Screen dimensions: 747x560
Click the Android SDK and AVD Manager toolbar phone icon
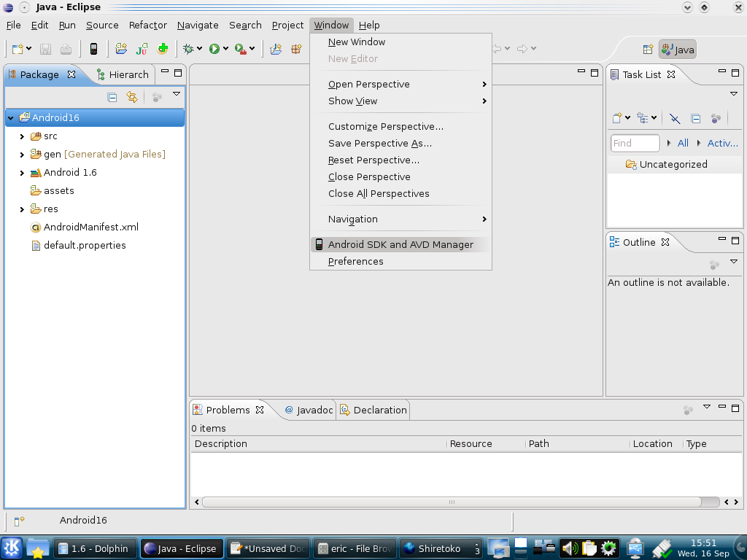(x=94, y=49)
